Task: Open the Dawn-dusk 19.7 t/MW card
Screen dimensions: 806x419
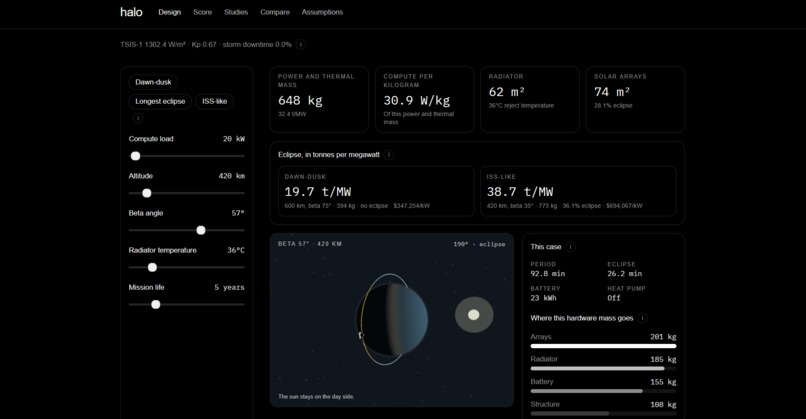Action: [376, 191]
